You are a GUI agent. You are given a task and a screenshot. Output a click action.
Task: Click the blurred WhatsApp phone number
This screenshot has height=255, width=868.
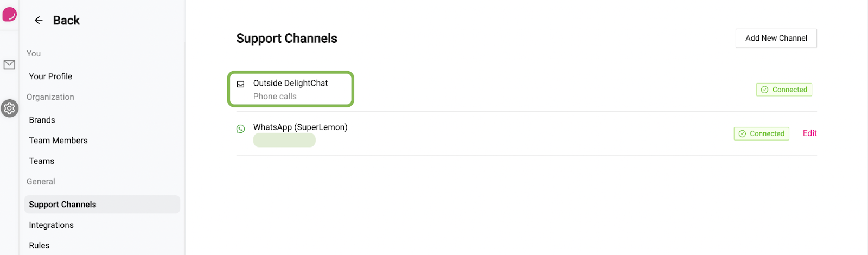coord(284,141)
